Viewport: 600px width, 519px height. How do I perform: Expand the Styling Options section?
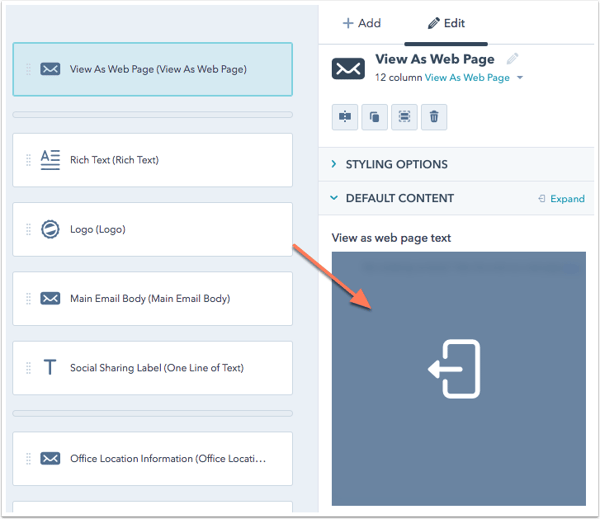tap(396, 164)
